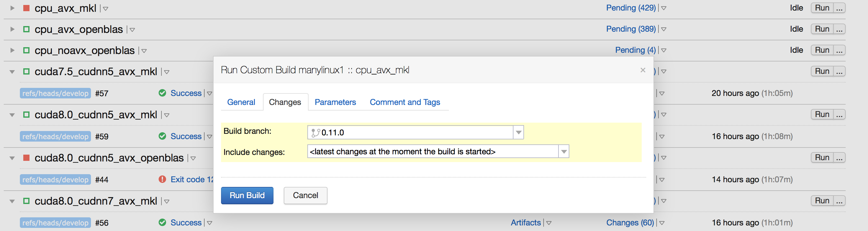868x231 pixels.
Task: Click the red failed status icon for cpu_avx_mkl
Action: point(26,8)
